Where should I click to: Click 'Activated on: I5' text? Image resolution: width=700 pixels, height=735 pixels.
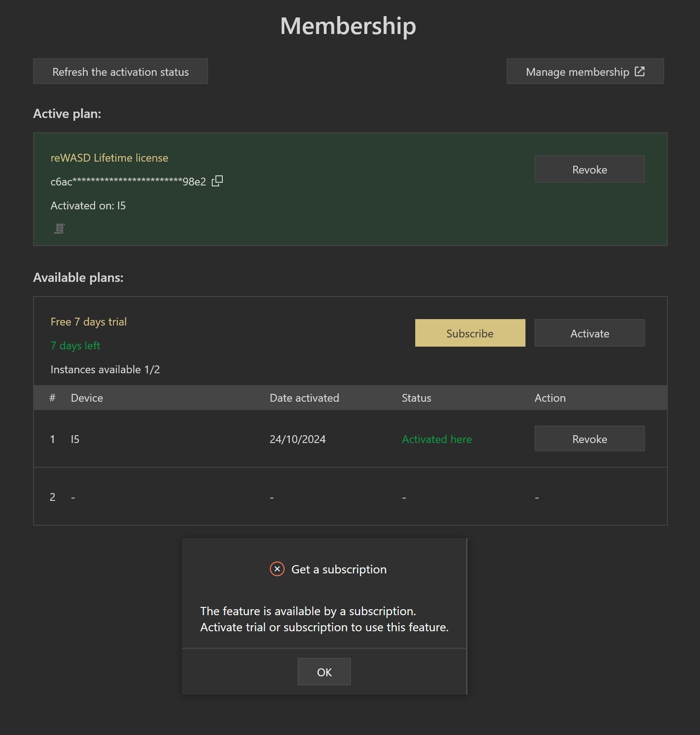point(88,206)
